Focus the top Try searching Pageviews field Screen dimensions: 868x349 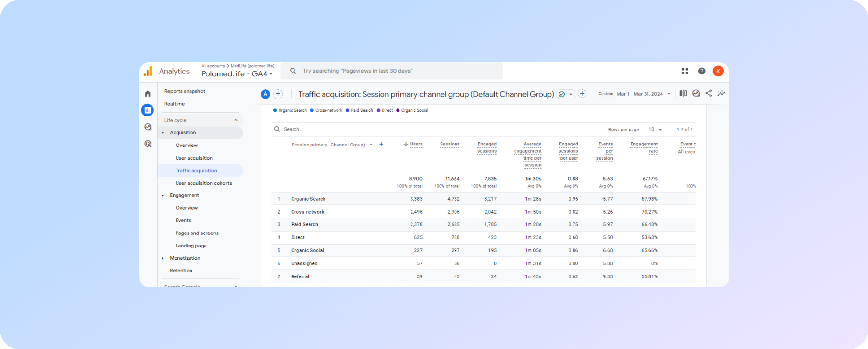392,71
